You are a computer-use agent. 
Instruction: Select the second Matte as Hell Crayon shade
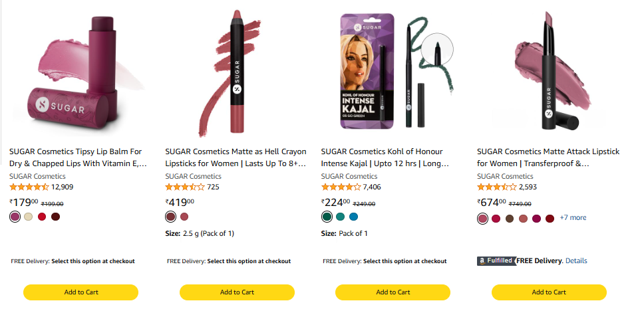(184, 217)
